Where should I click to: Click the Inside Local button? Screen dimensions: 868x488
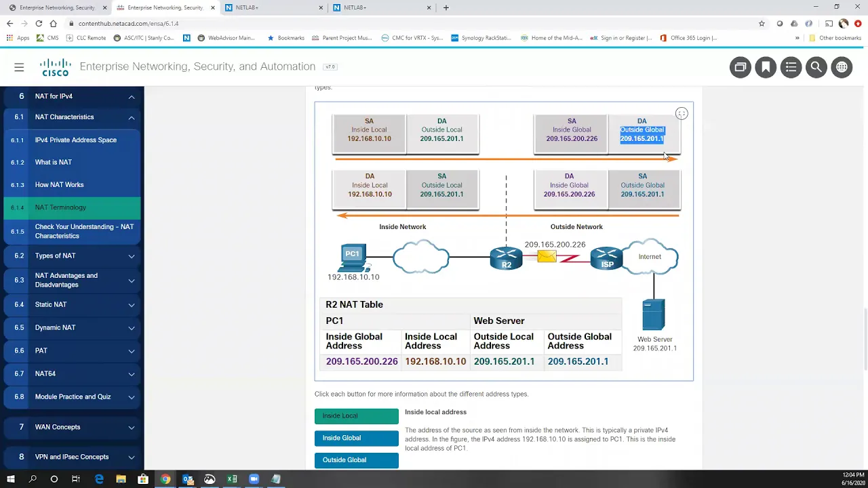coord(357,416)
